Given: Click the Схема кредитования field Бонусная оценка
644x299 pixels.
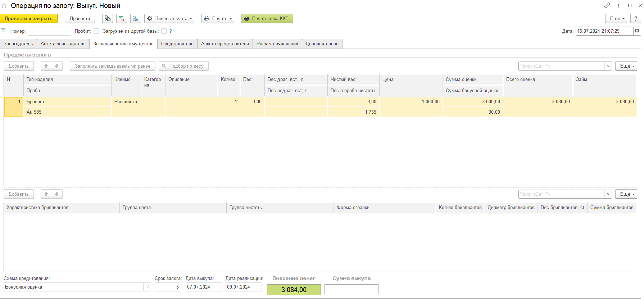Looking at the screenshot, I should tap(74, 287).
